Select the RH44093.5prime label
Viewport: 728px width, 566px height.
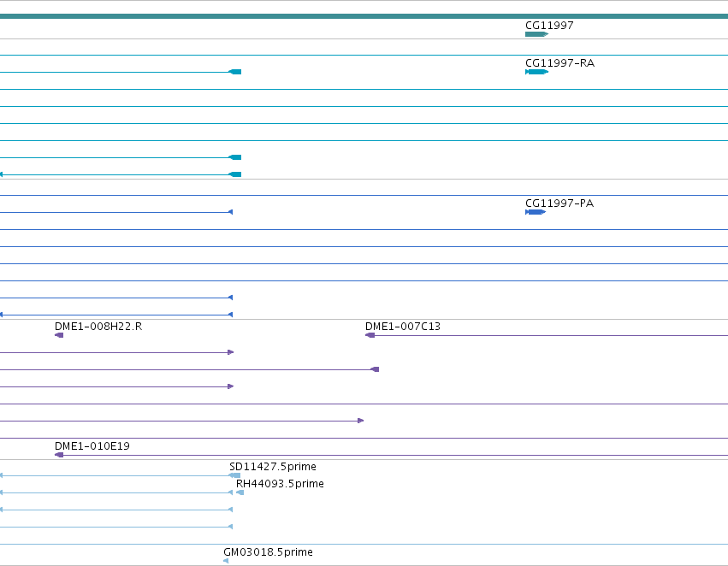point(280,484)
